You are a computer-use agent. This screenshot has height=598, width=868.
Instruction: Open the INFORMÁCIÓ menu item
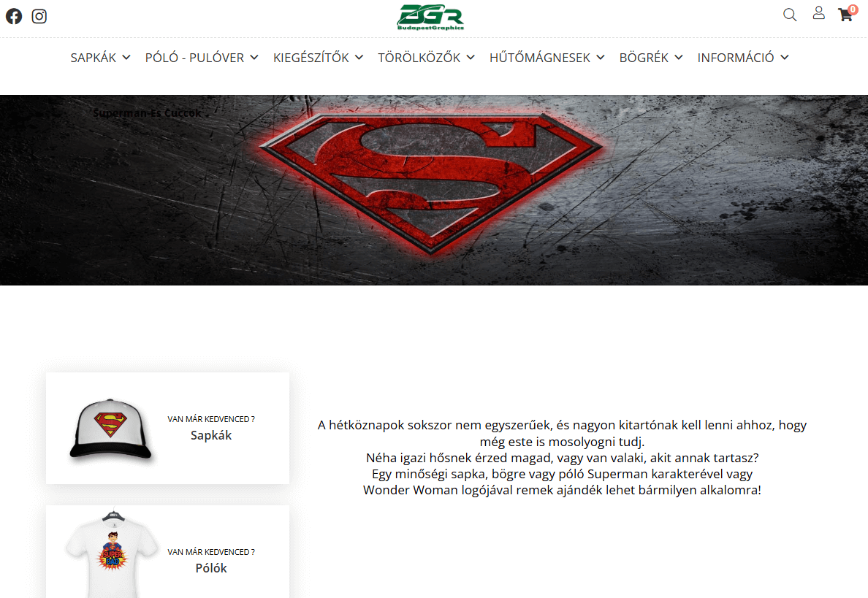tap(736, 58)
